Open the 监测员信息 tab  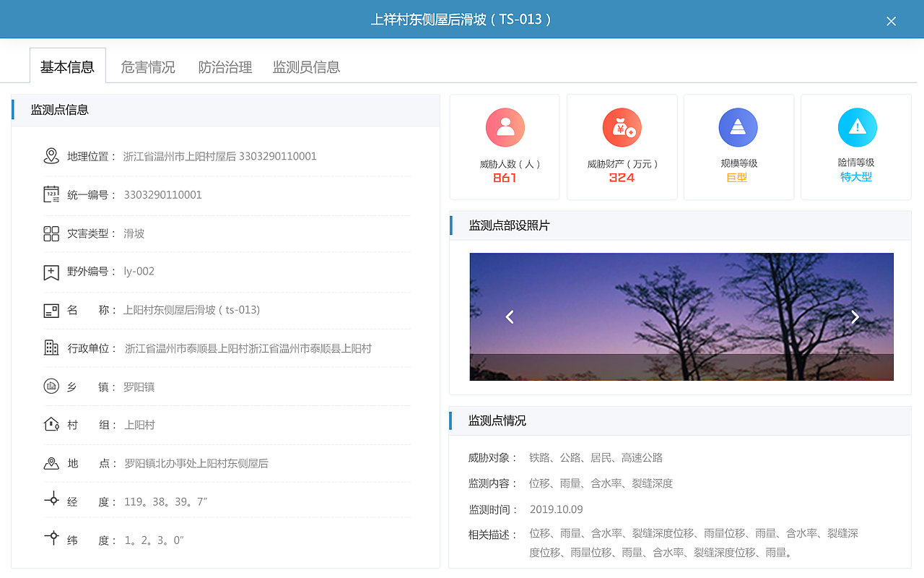tap(306, 66)
